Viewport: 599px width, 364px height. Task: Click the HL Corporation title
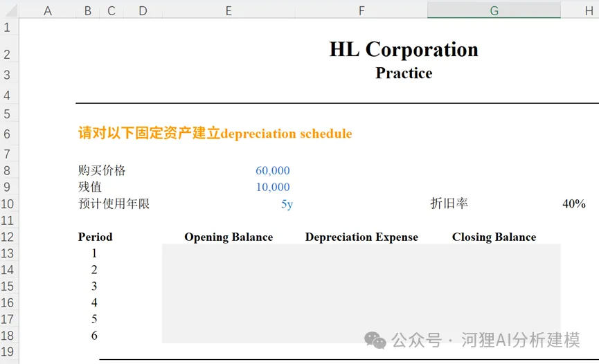pos(404,50)
